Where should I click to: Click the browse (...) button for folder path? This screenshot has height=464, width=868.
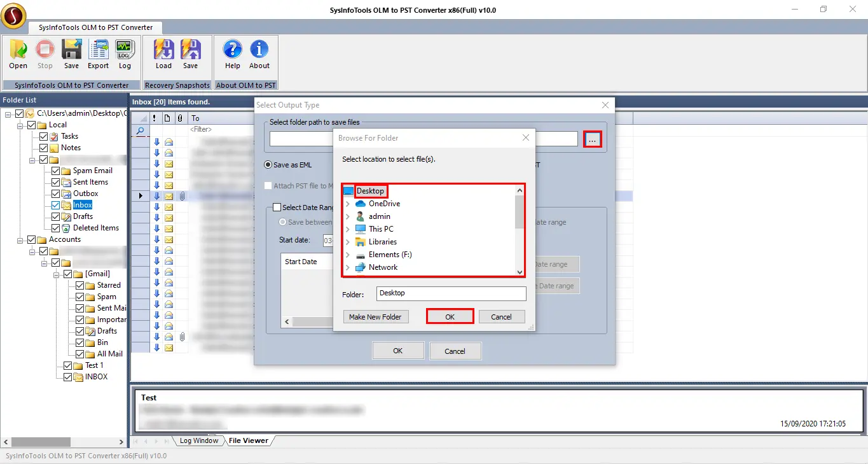click(593, 139)
